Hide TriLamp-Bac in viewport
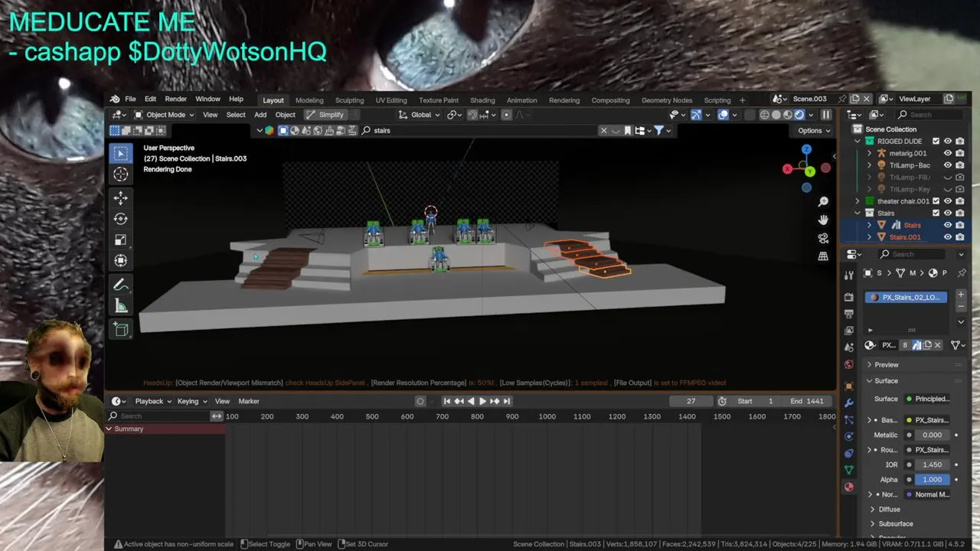This screenshot has width=980, height=551. (x=948, y=165)
